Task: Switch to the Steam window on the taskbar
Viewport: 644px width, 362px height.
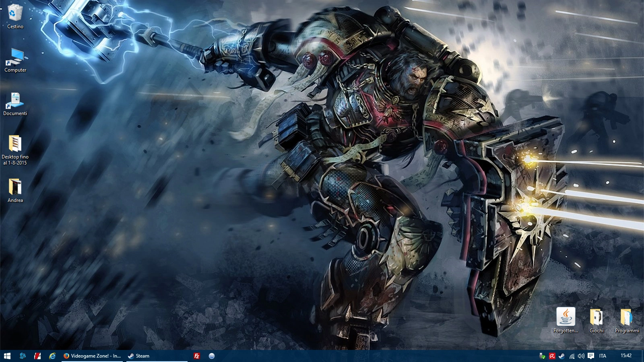Action: 157,356
